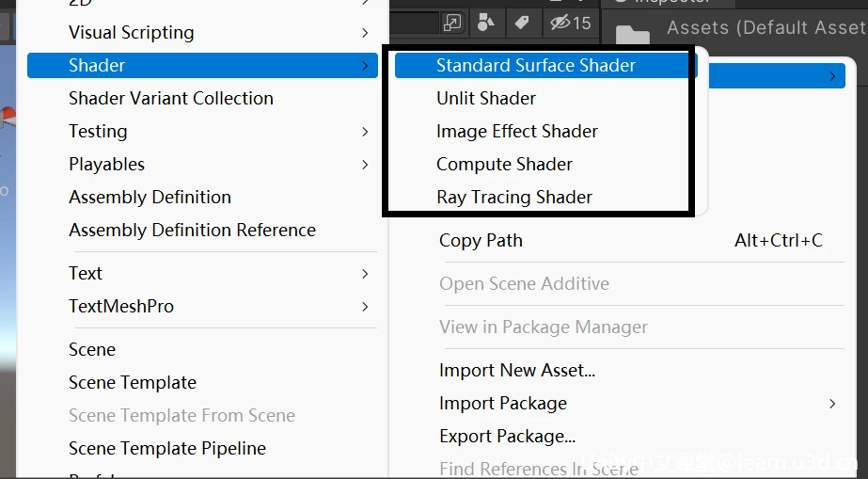Expand the TextMeshPro submenu arrow
868x479 pixels.
365,307
